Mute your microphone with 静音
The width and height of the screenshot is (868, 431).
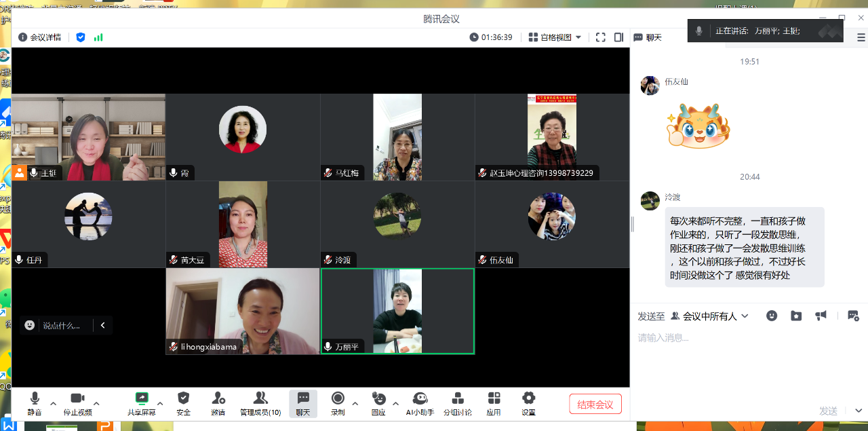coord(34,402)
